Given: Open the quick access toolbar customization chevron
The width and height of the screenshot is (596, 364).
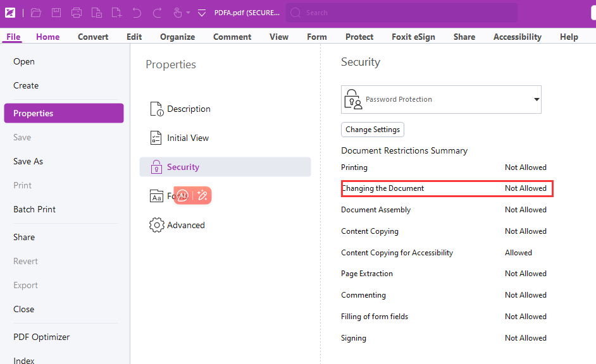Looking at the screenshot, I should coord(201,12).
